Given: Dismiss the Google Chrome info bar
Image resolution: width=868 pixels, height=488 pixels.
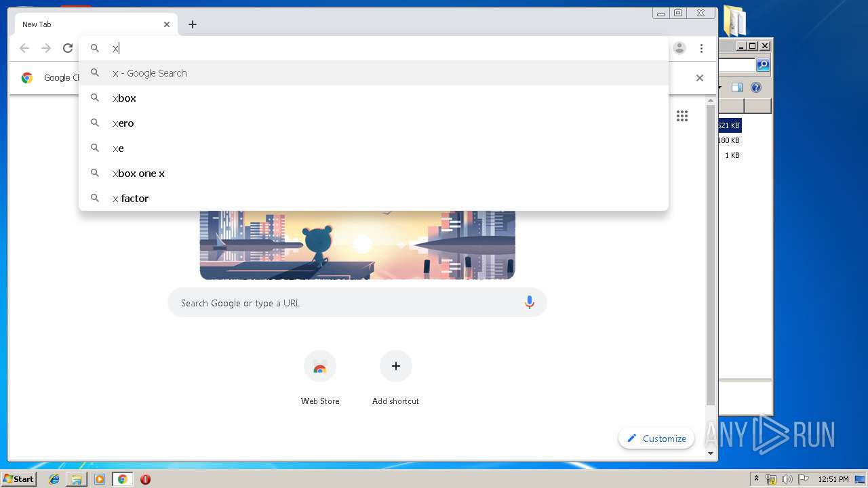Looking at the screenshot, I should [700, 78].
